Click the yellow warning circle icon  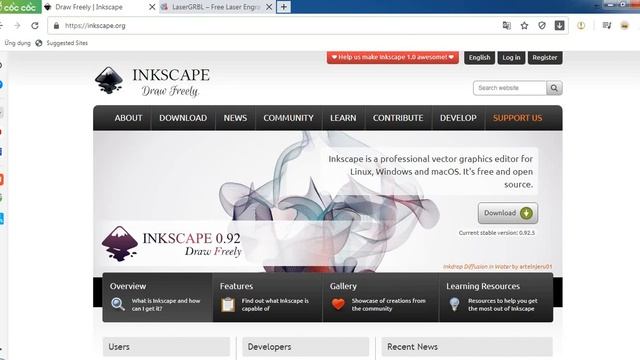pyautogui.click(x=581, y=26)
